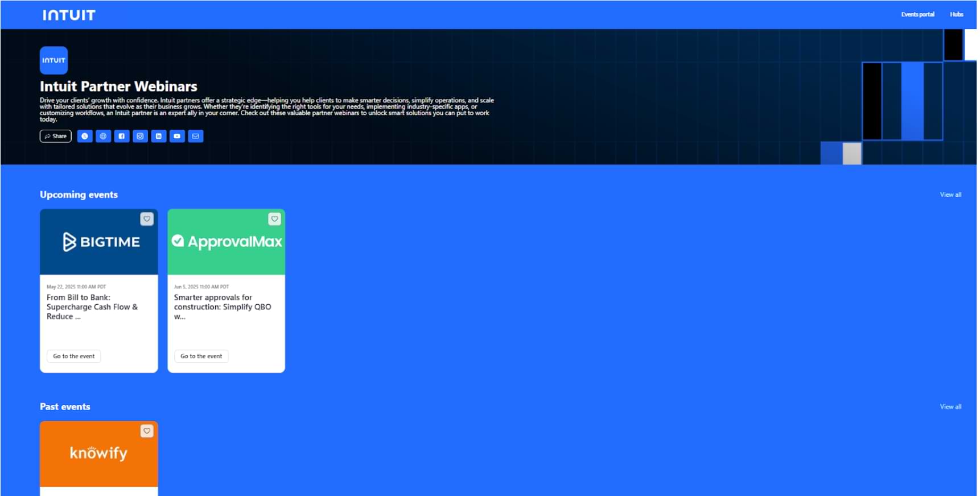
Task: Open the X (Twitter) social link
Action: (85, 136)
